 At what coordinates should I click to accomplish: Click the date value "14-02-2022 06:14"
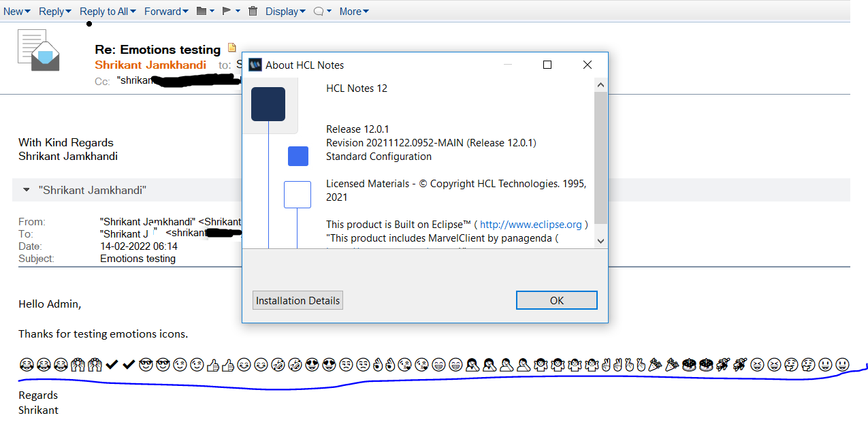pyautogui.click(x=139, y=246)
